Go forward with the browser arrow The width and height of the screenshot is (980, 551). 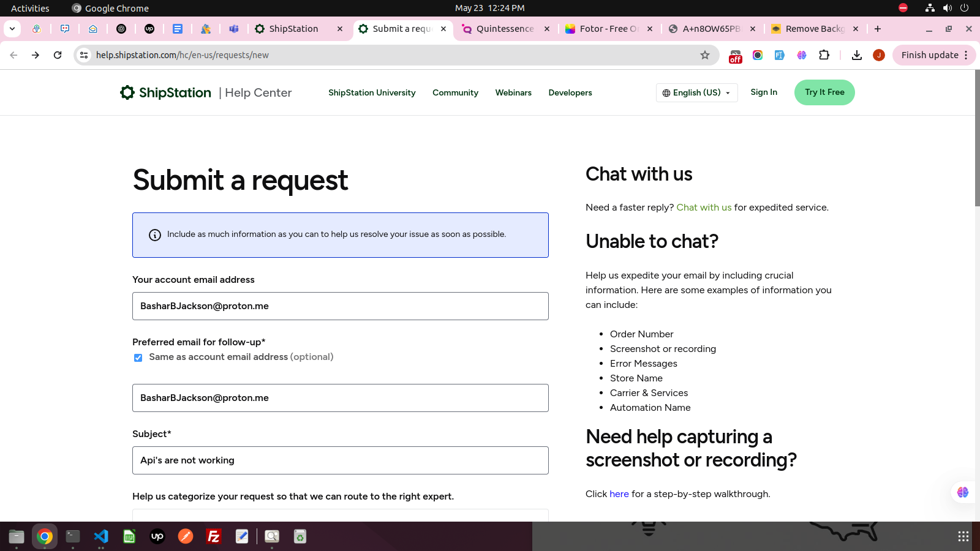pyautogui.click(x=36, y=55)
